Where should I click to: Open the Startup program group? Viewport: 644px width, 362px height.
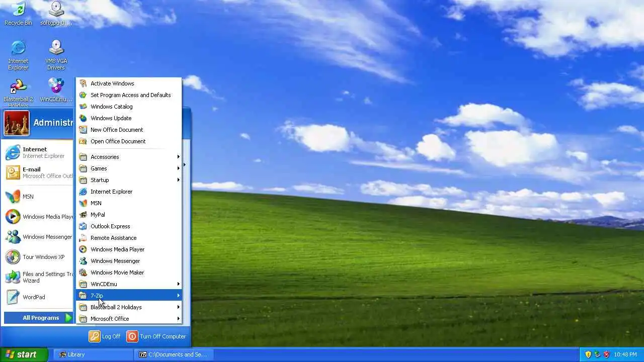(x=129, y=180)
